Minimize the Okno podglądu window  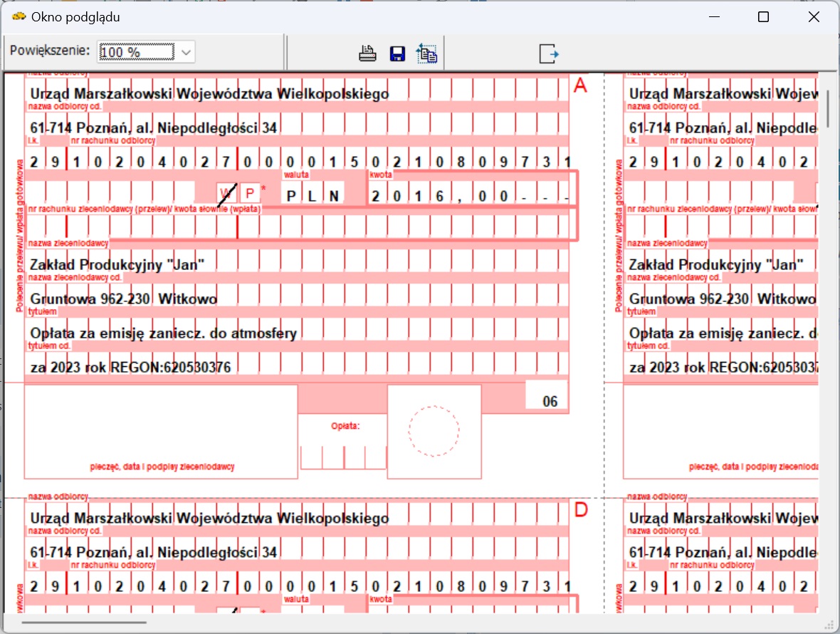point(714,17)
